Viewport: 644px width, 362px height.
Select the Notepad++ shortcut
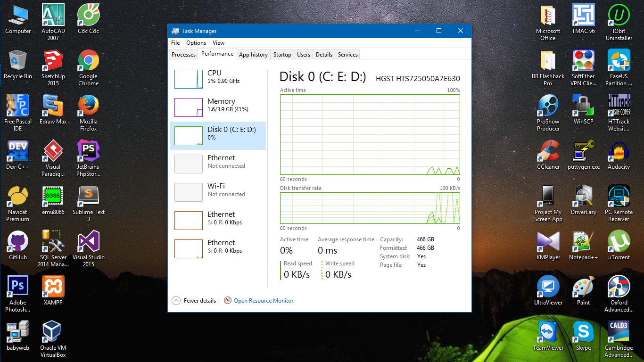point(584,245)
